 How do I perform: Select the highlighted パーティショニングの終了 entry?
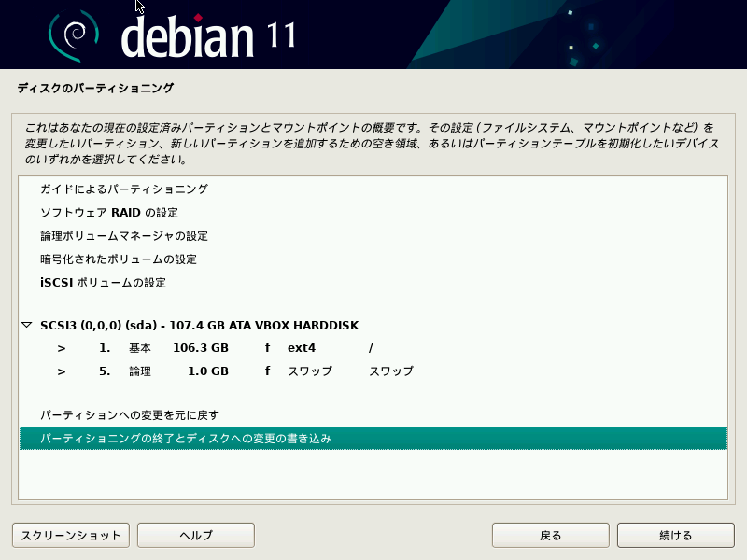[x=373, y=438]
